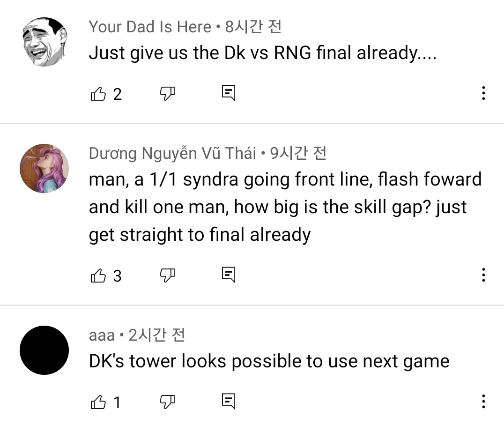Open three-dot menu on aaa's comment

483,401
